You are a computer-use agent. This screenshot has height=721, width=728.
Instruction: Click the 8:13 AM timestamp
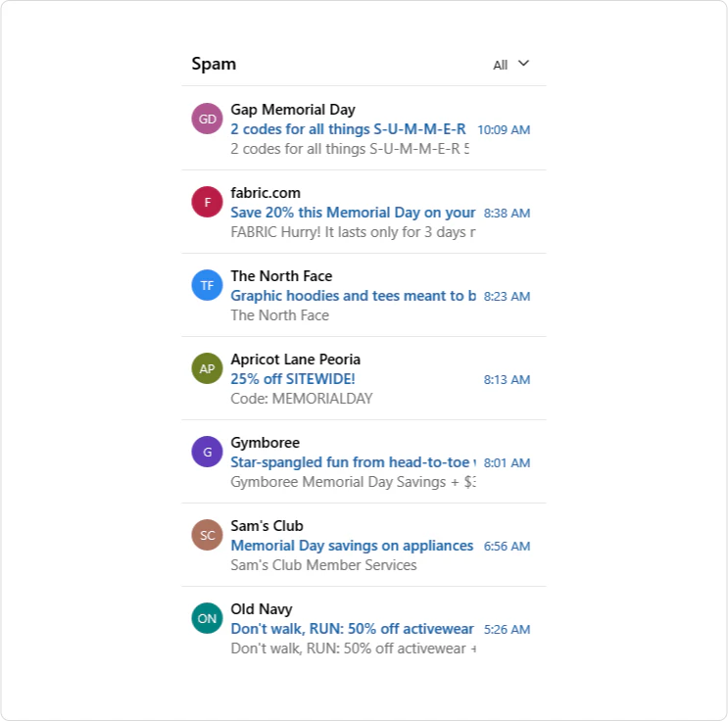tap(507, 380)
